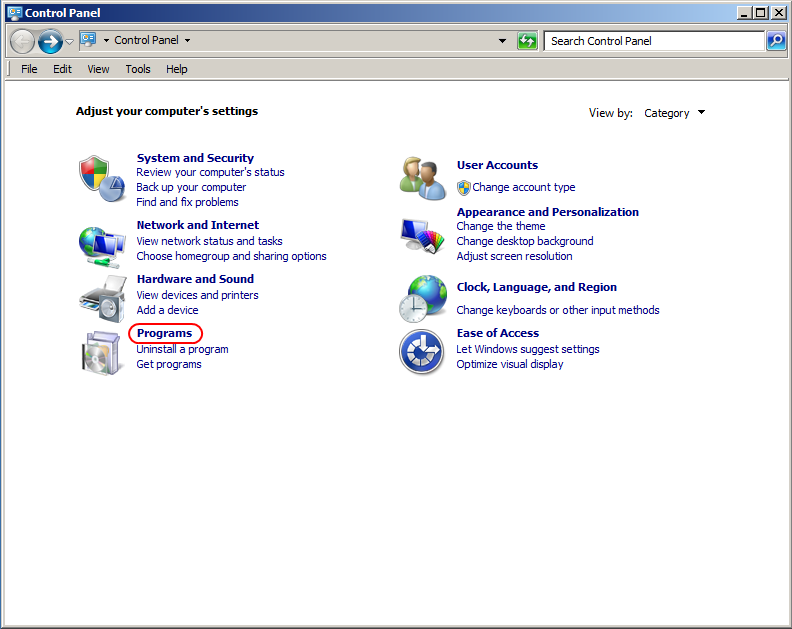Click Change desktop background
The image size is (792, 629).
[525, 241]
